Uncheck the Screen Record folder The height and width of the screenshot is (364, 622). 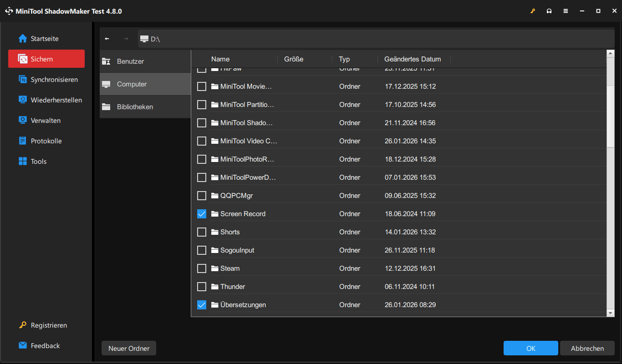point(202,213)
